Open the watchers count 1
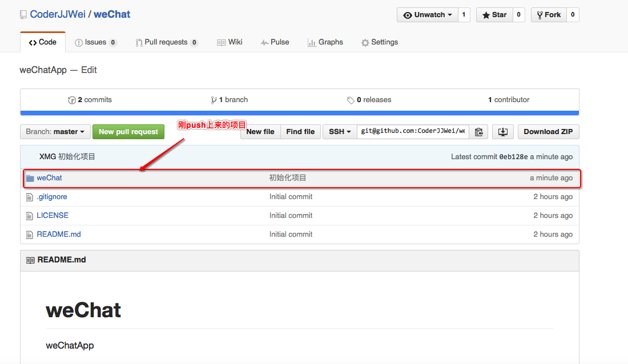Image resolution: width=628 pixels, height=364 pixels. [464, 15]
